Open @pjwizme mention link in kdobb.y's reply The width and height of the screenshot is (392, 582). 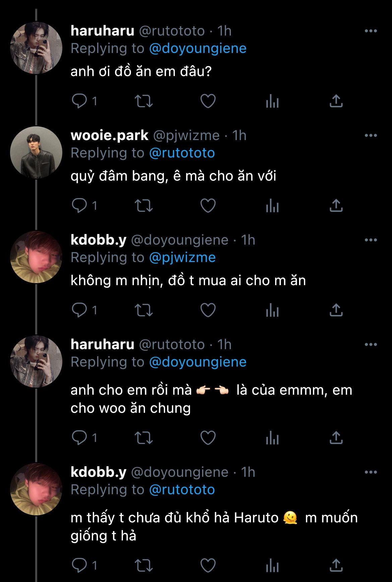[182, 257]
